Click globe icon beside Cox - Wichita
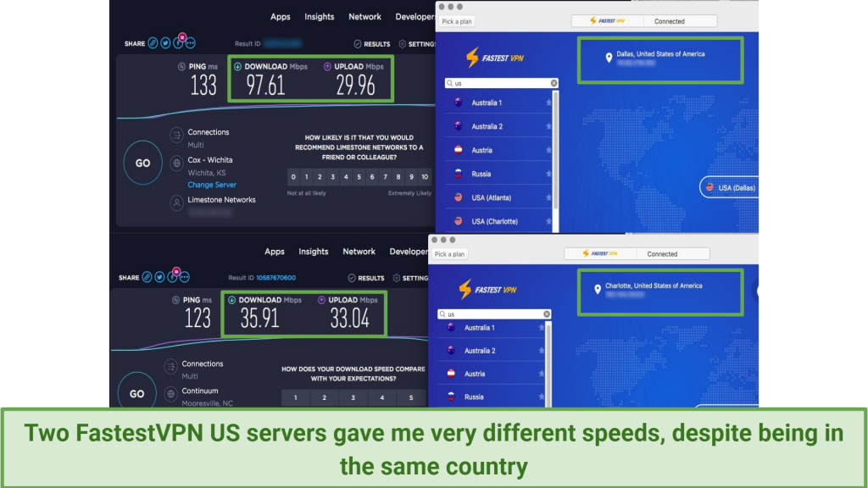The height and width of the screenshot is (488, 868). [176, 164]
